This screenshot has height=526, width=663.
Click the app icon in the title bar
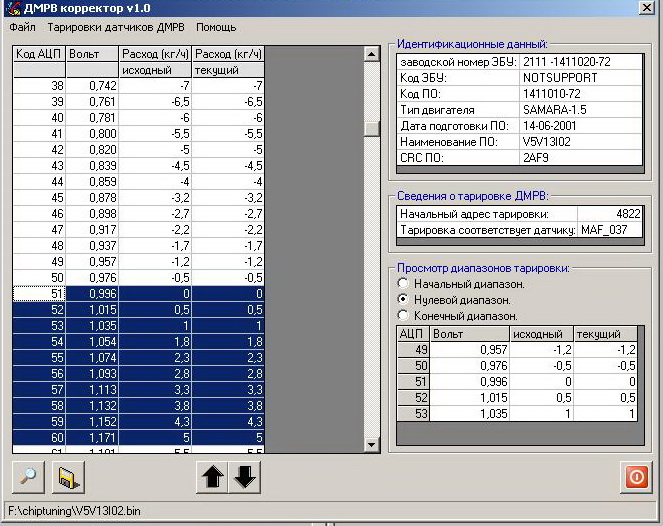pyautogui.click(x=13, y=8)
